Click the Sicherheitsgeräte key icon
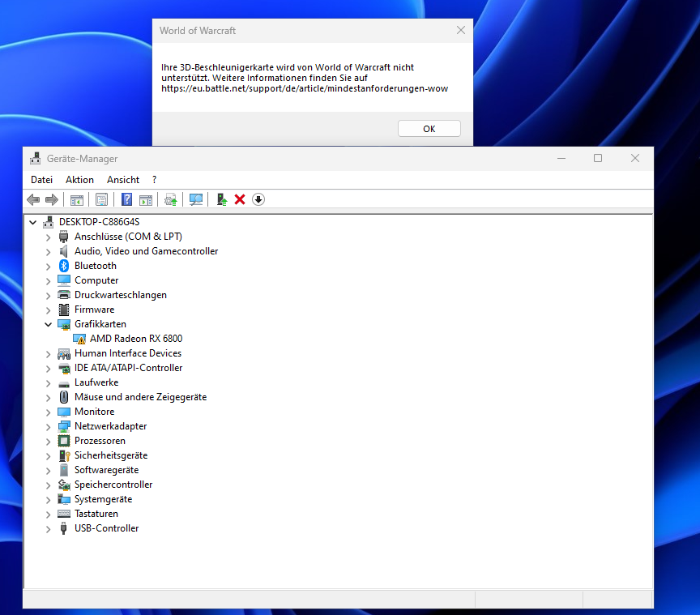 [64, 455]
